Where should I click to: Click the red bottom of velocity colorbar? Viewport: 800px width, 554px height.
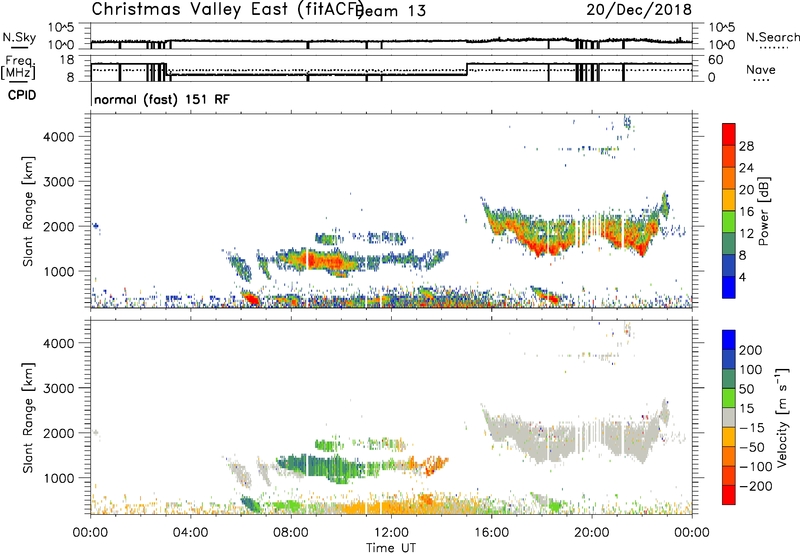729,495
